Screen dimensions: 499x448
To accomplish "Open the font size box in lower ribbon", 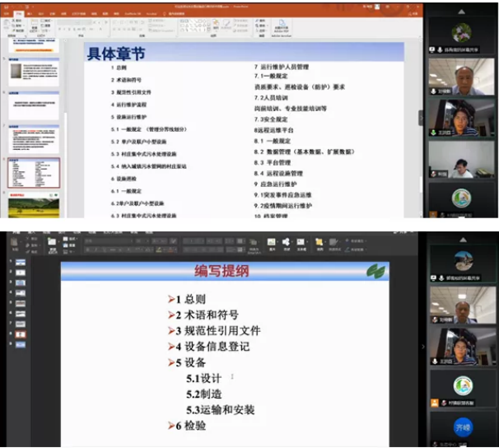I will [142, 241].
